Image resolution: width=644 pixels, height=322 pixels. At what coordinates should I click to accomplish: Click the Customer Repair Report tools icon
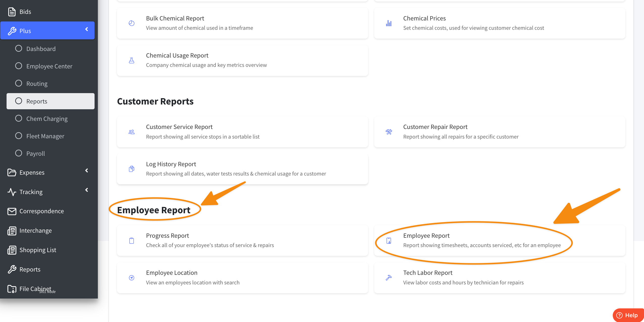389,132
